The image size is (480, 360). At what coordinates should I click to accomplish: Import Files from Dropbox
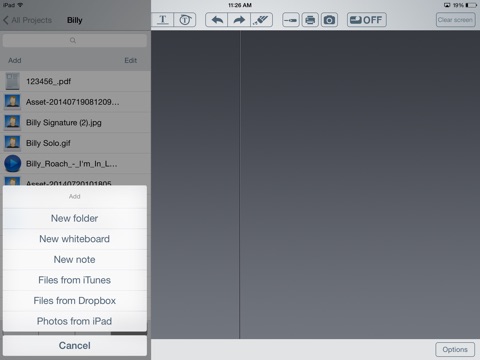(75, 301)
